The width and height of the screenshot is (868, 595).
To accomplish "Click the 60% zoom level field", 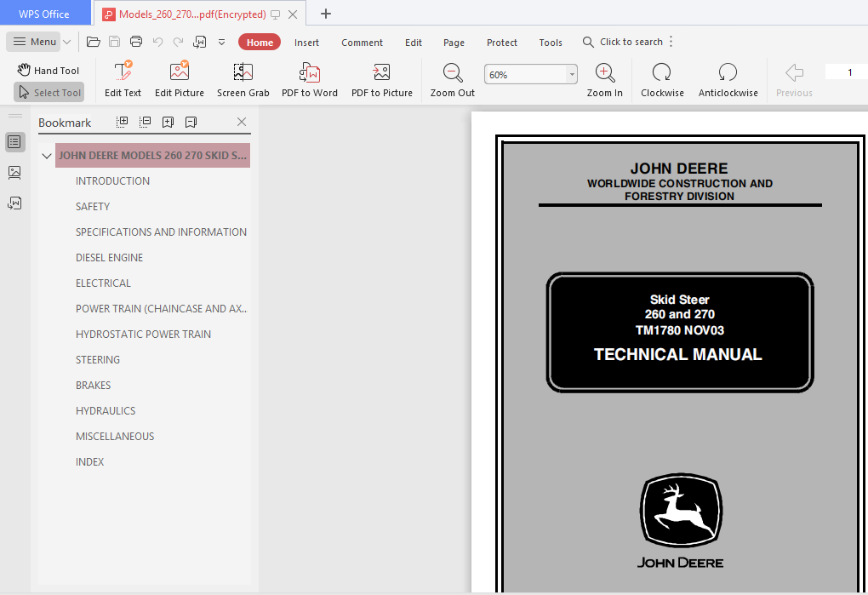I will (x=526, y=74).
